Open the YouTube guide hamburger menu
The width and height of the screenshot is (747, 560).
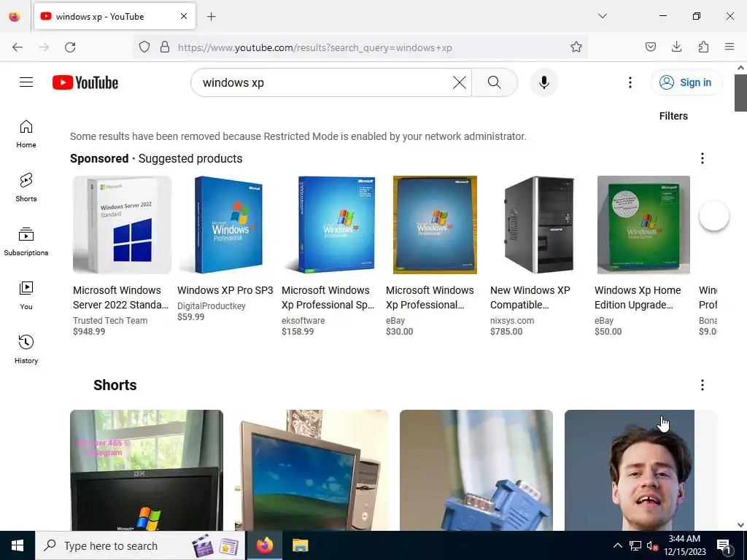[26, 82]
